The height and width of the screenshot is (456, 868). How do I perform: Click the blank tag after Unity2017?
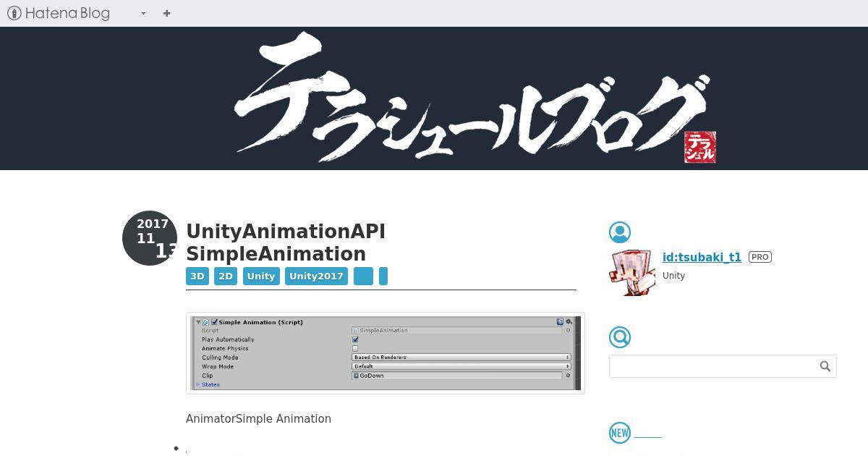[x=363, y=276]
